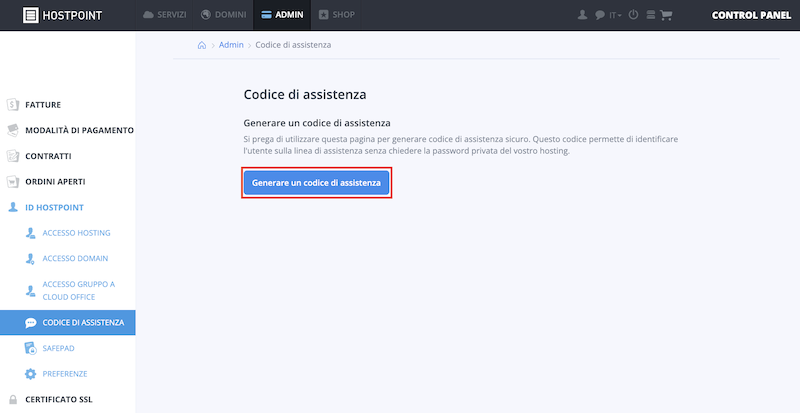This screenshot has width=800, height=413.
Task: Click the Codice di assistenza page heading
Action: (x=305, y=95)
